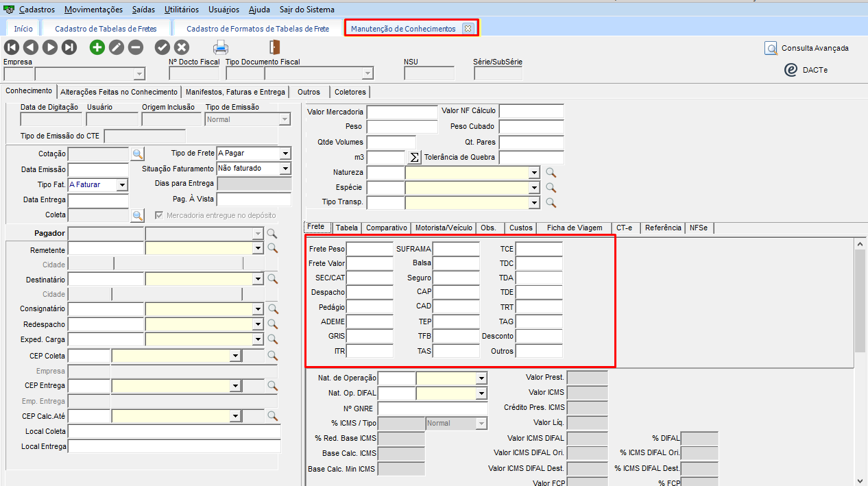This screenshot has height=486, width=868.
Task: Open the Movimentações menu
Action: tap(94, 10)
